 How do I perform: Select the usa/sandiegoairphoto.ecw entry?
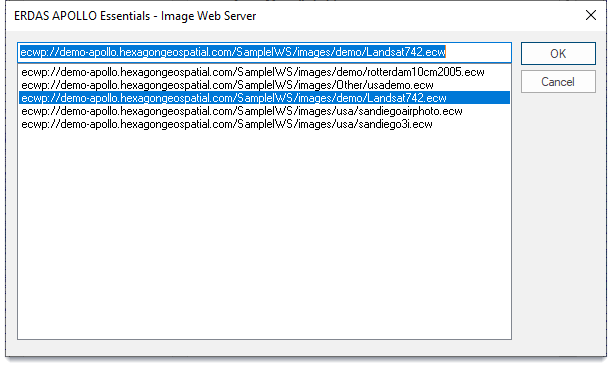tap(264, 111)
